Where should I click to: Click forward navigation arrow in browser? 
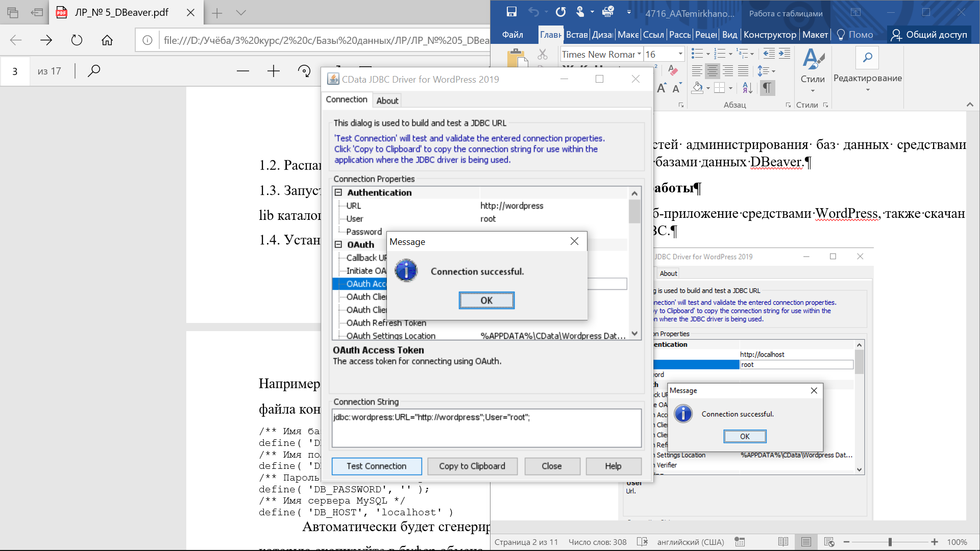(x=46, y=40)
